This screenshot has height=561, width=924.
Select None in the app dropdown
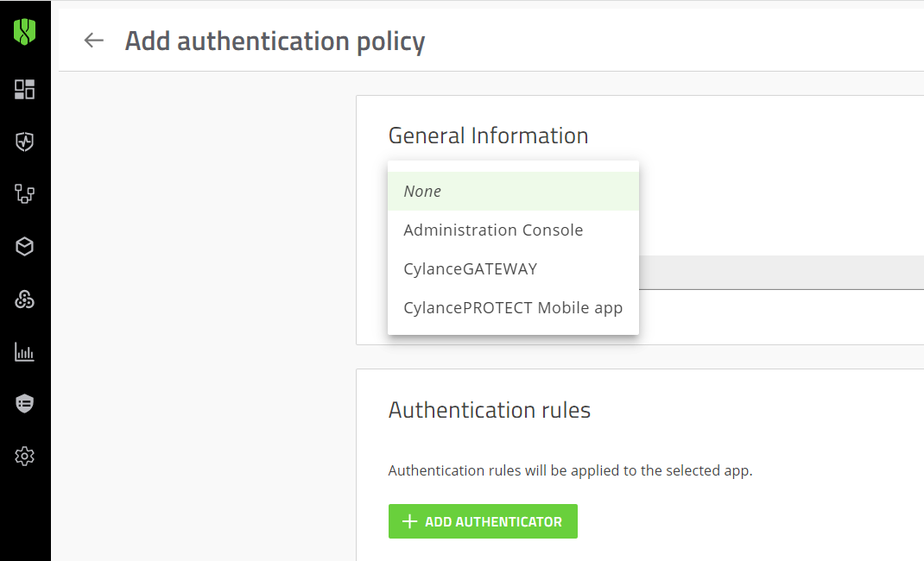point(513,192)
